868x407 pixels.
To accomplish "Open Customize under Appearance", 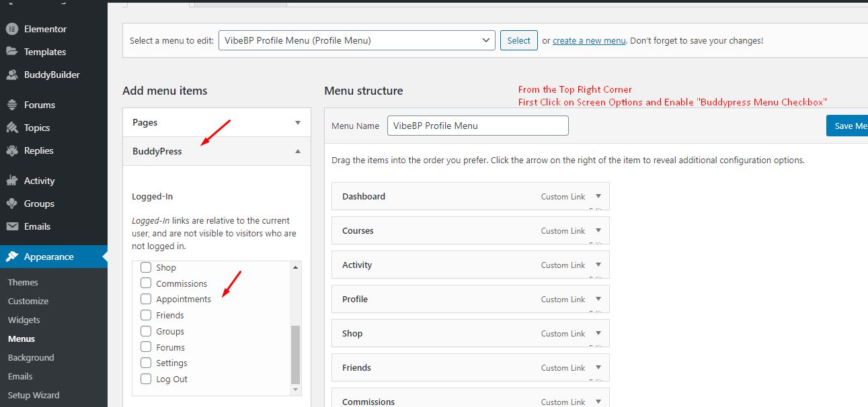I will [x=28, y=301].
